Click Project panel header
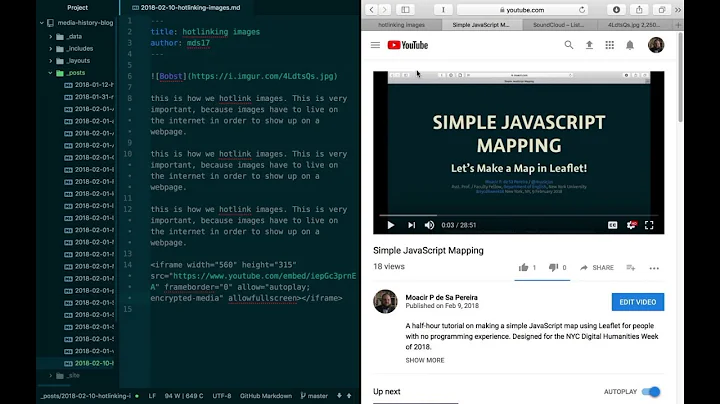Image resolution: width=720 pixels, height=404 pixels. pos(78,8)
